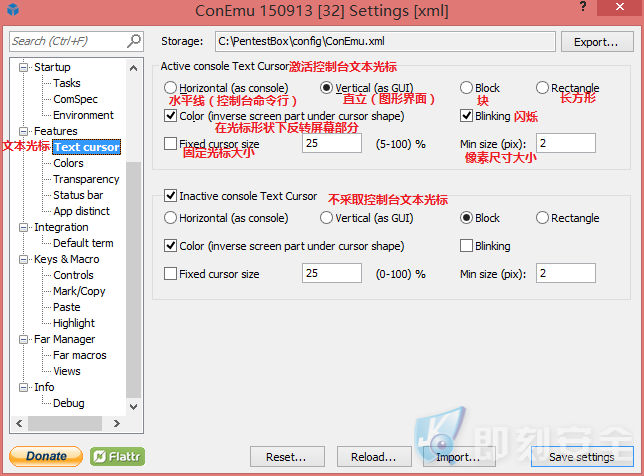Click the Export... button
The height and width of the screenshot is (476, 644).
point(597,42)
